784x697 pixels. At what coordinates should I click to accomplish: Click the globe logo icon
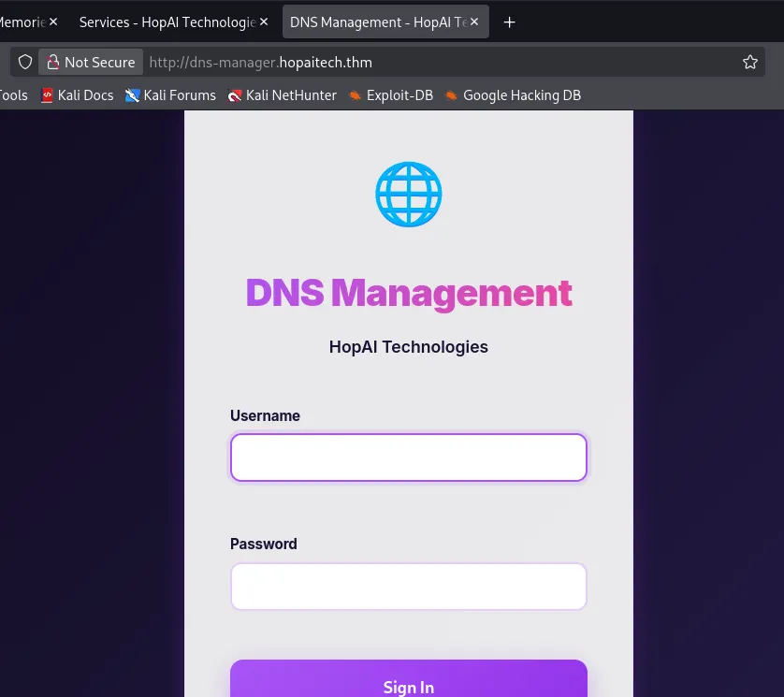(408, 195)
